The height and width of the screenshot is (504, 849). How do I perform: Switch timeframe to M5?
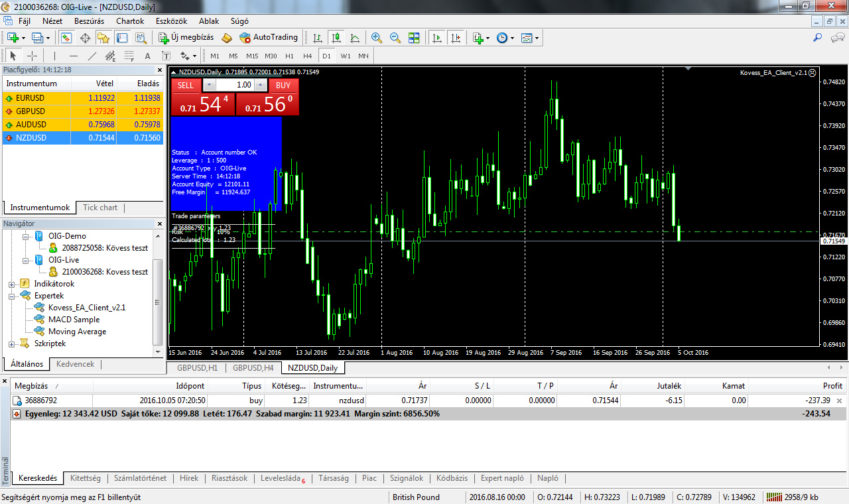pyautogui.click(x=233, y=56)
